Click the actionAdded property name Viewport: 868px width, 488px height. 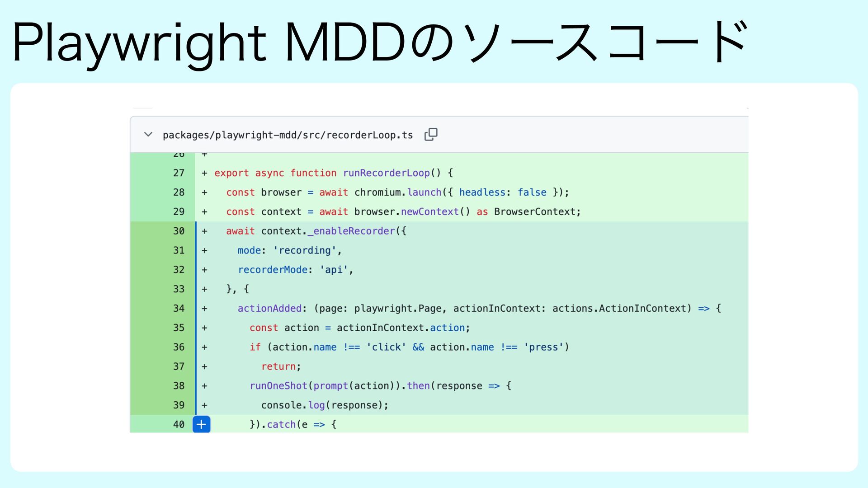click(269, 308)
